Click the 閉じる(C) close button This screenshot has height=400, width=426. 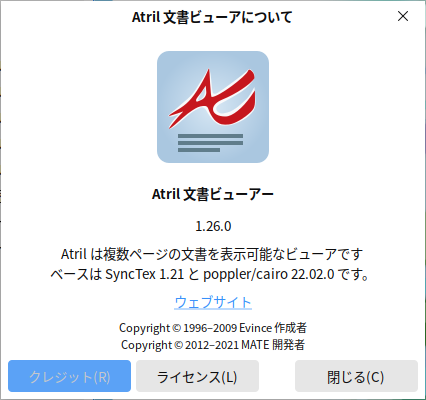[356, 376]
